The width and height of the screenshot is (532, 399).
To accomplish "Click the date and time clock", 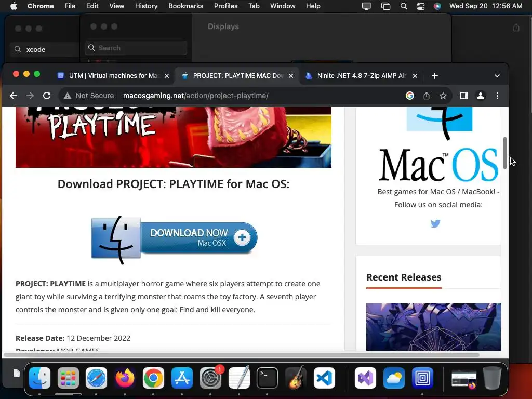I will [x=486, y=6].
